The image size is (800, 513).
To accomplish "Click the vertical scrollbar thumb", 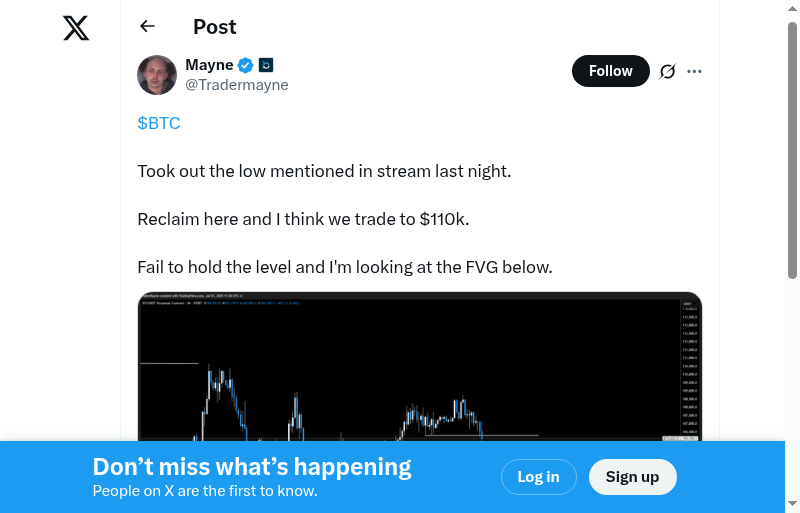I will pyautogui.click(x=792, y=150).
